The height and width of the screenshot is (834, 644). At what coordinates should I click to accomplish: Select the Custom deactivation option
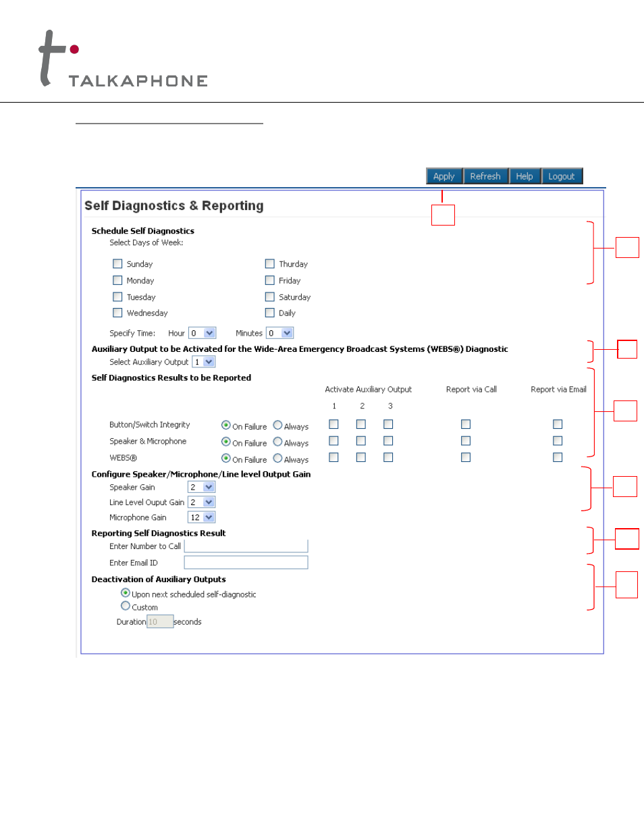click(x=126, y=606)
